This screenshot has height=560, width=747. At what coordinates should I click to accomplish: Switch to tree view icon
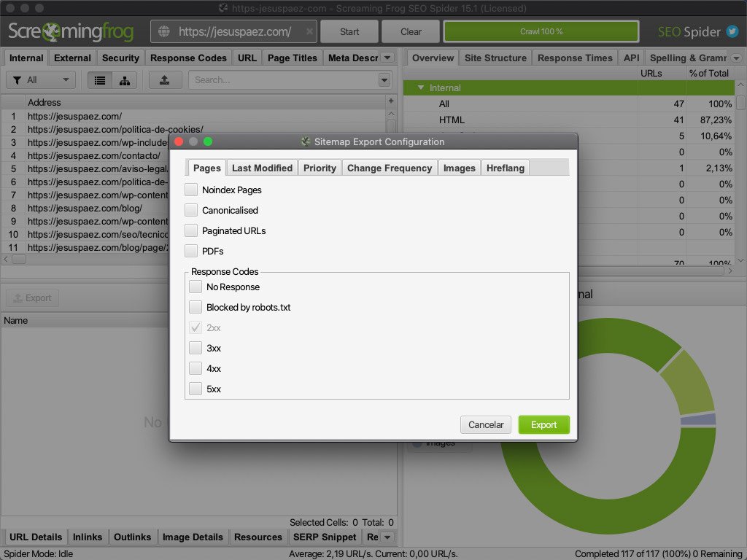pyautogui.click(x=125, y=80)
